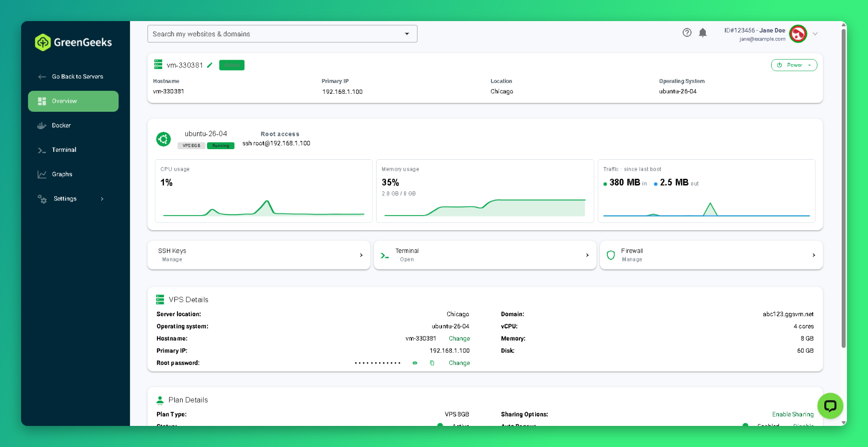Open the help question mark icon

coord(687,33)
